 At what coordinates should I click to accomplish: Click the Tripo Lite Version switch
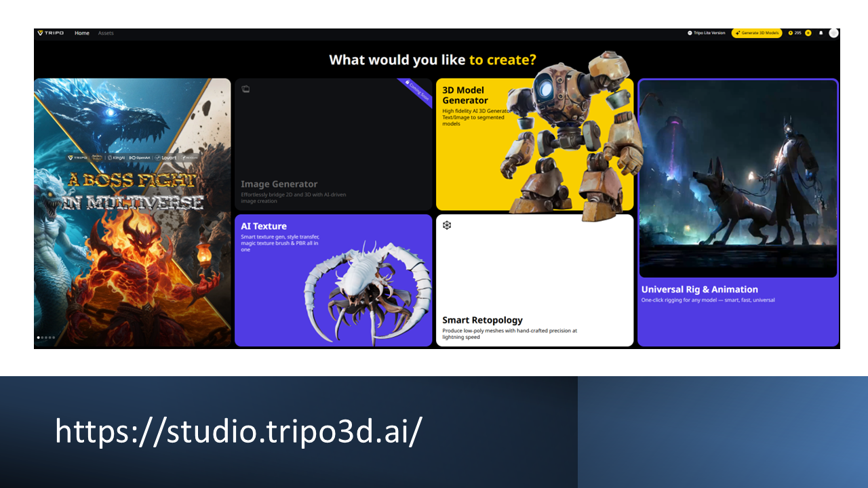coord(707,33)
